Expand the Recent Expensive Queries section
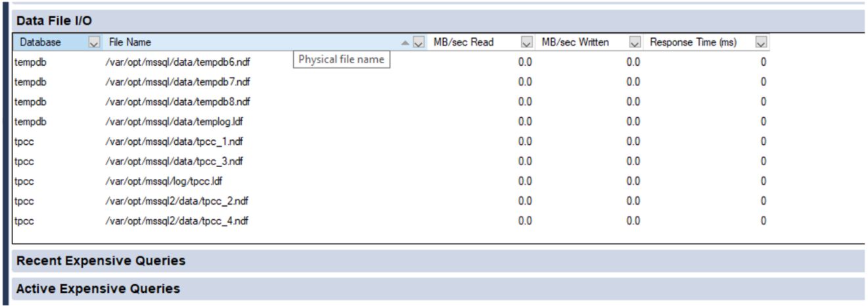868x306 pixels. (101, 261)
